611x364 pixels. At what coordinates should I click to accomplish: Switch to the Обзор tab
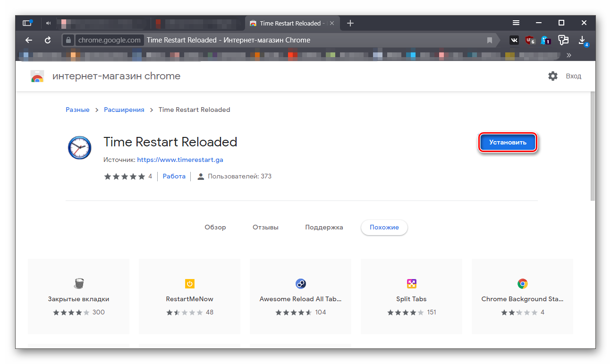[215, 227]
